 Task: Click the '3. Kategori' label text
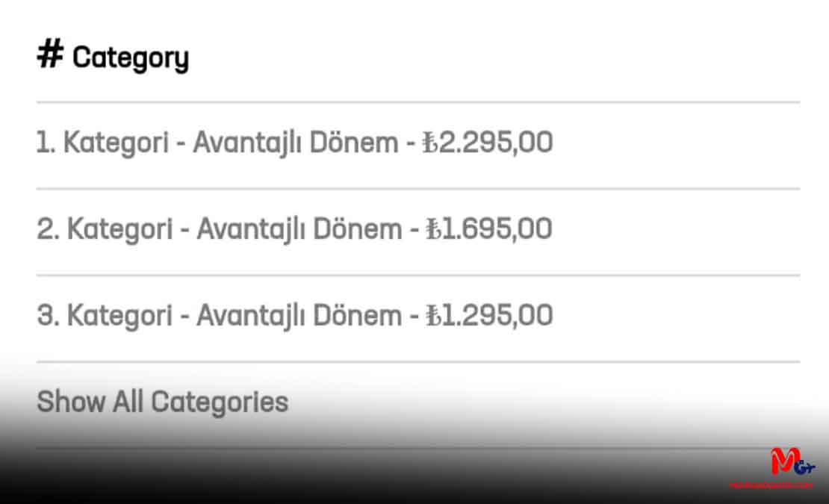tap(105, 317)
